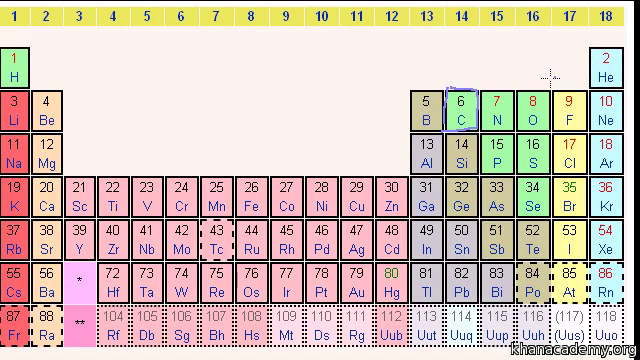Click the Bromine (Br) cell

pyautogui.click(x=569, y=197)
